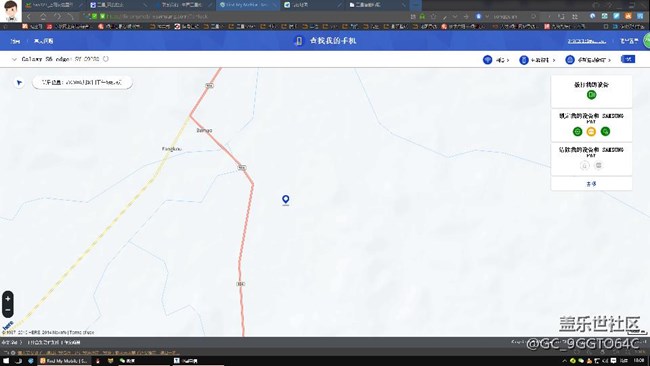Image resolution: width=650 pixels, height=366 pixels.
Task: Click the first green icon in the lock device card
Action: pos(577,131)
